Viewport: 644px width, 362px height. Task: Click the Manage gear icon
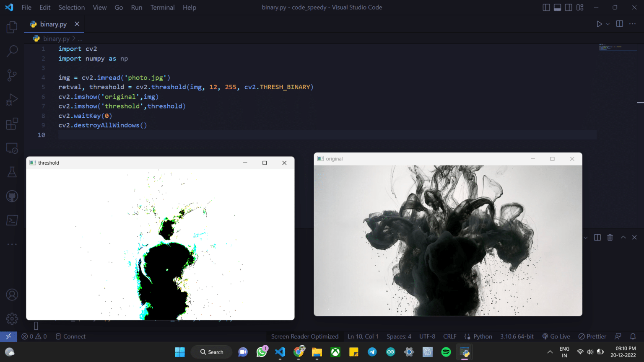click(x=12, y=319)
